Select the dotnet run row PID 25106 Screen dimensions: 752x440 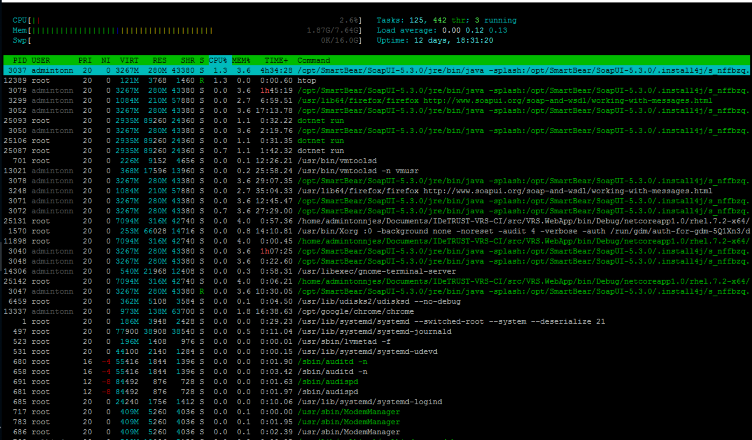[x=376, y=141]
